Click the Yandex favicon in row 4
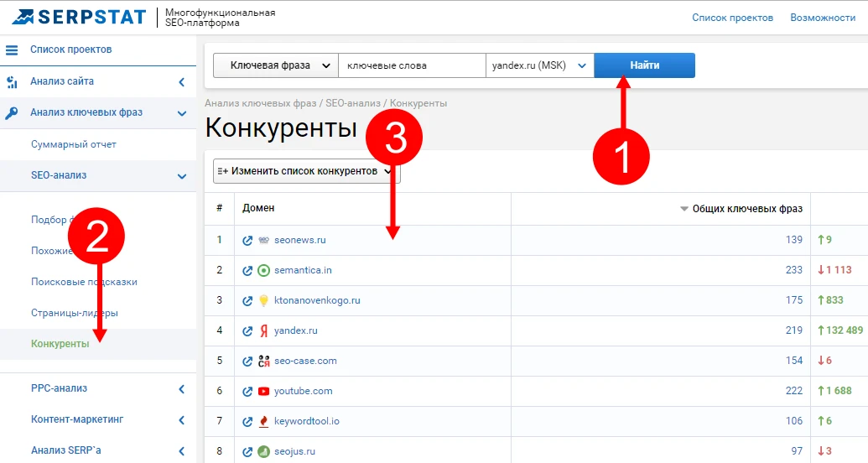The image size is (868, 463). pos(264,330)
